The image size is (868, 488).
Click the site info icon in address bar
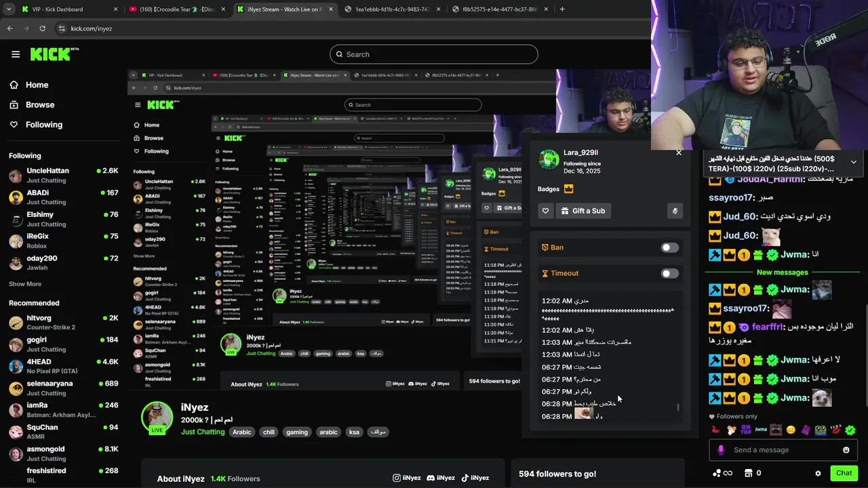pos(62,28)
